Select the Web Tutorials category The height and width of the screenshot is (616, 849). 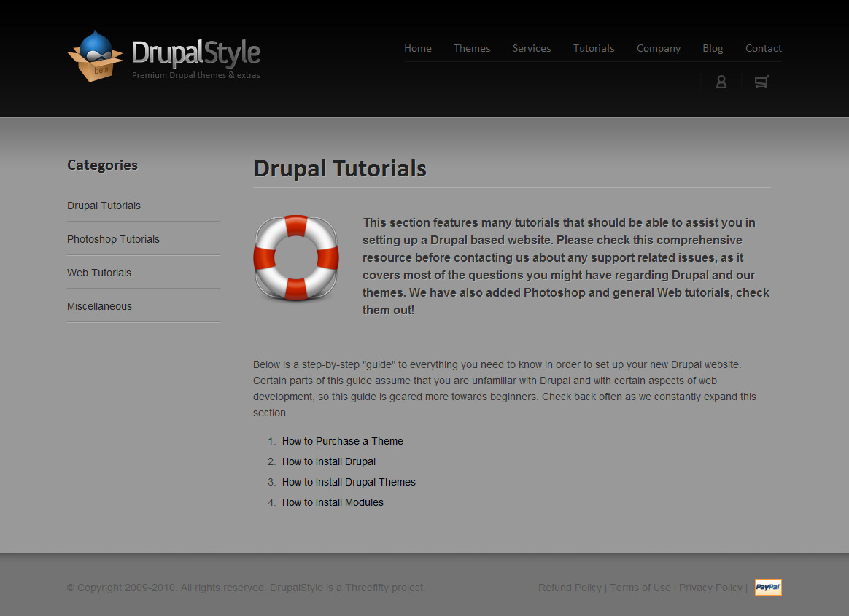(99, 273)
